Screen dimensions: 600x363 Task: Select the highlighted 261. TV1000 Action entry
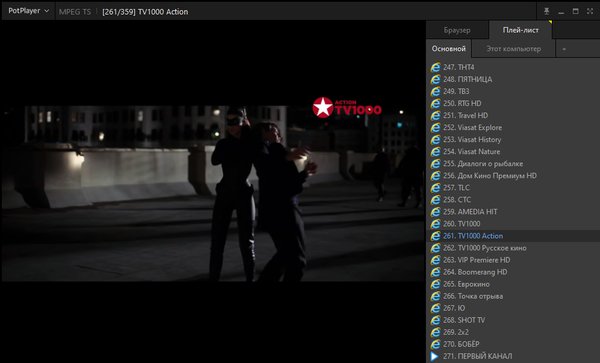(513, 236)
